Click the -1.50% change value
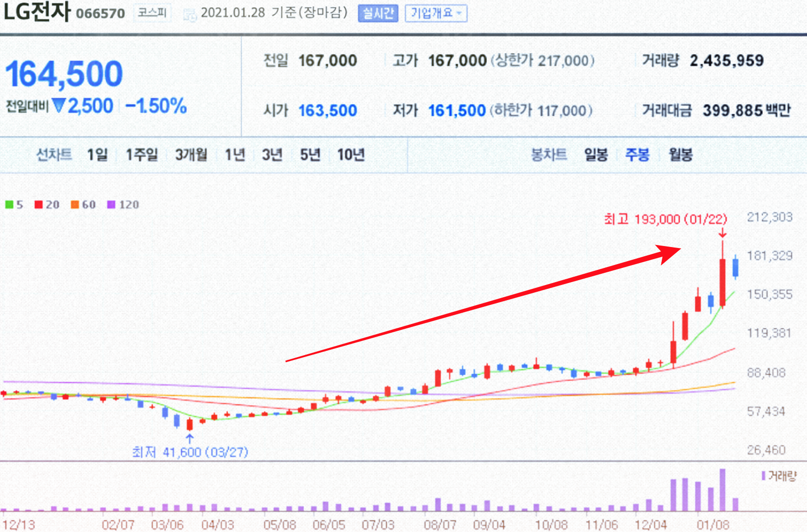 click(x=156, y=106)
